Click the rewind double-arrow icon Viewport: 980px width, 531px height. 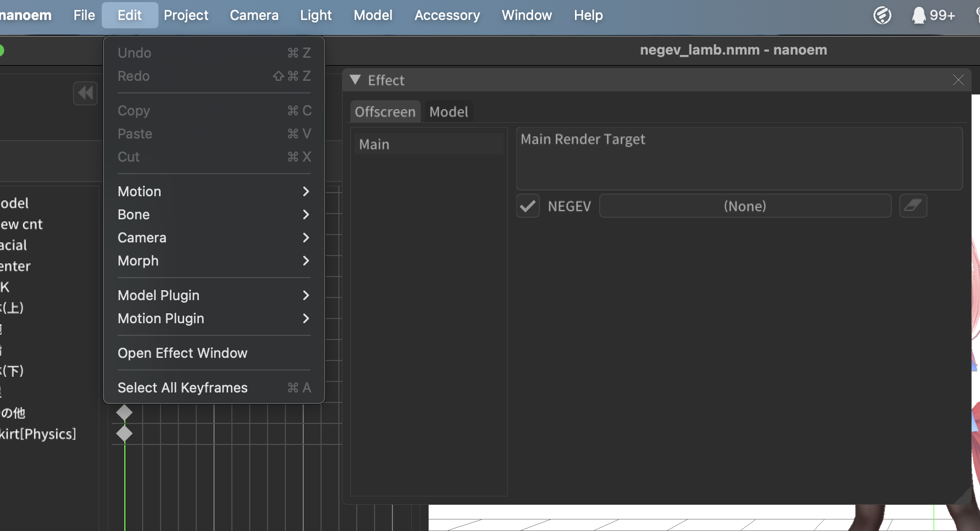tap(86, 93)
